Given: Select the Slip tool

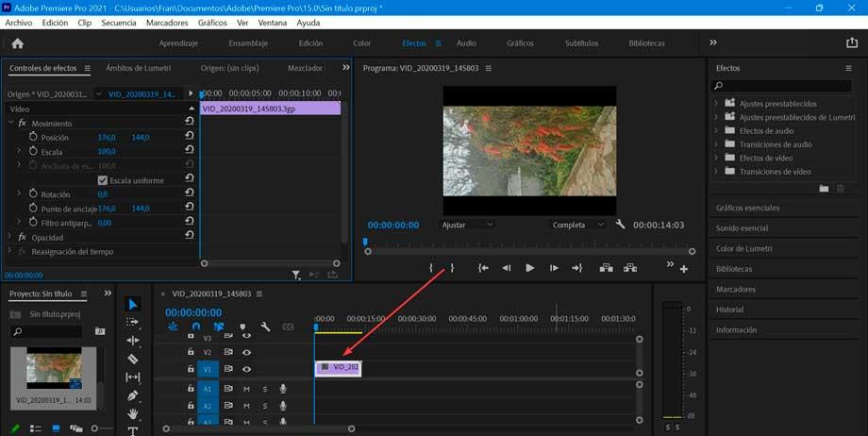Looking at the screenshot, I should tap(133, 377).
